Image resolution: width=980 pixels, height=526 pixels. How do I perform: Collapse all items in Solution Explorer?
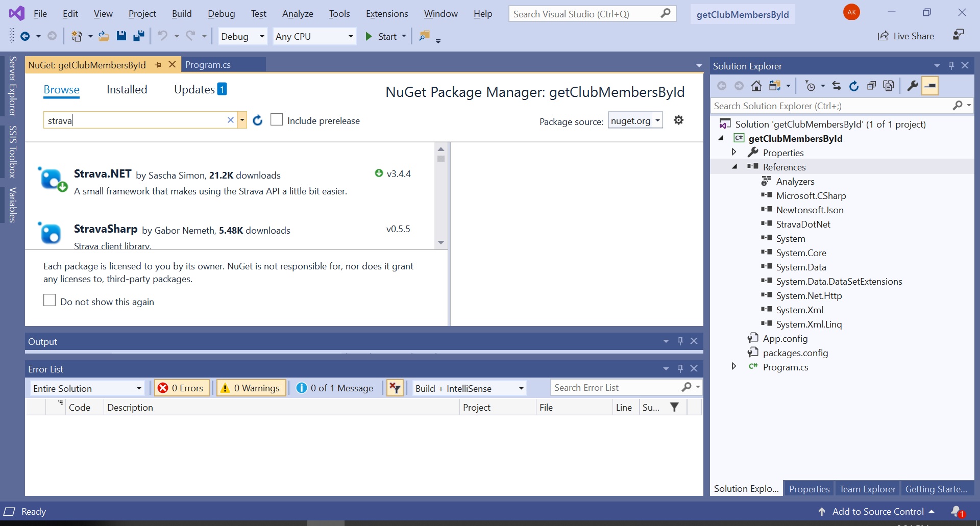(x=871, y=86)
